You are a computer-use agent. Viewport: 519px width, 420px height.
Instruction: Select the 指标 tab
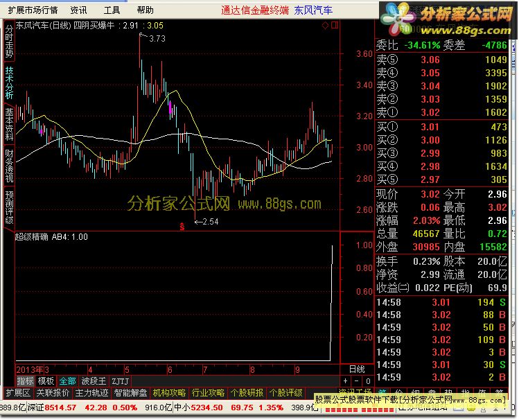pyautogui.click(x=25, y=381)
